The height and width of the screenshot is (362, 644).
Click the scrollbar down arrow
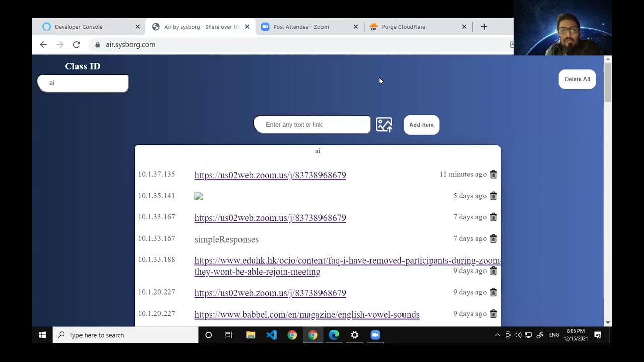[x=608, y=322]
